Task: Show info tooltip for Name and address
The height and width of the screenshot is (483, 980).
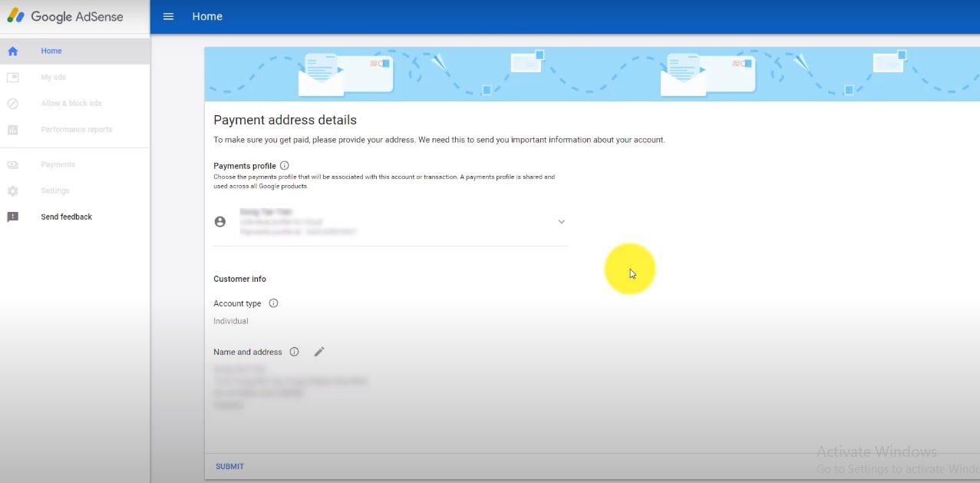Action: pyautogui.click(x=294, y=352)
